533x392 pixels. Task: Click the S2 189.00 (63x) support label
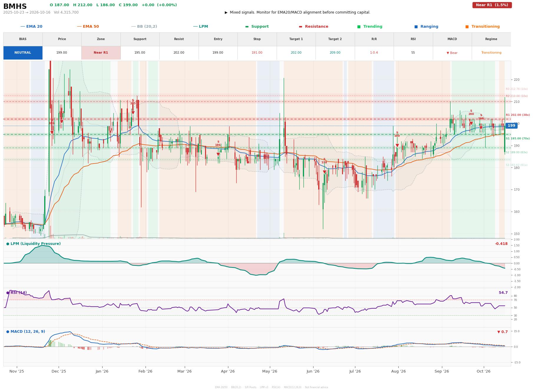[x=517, y=152]
